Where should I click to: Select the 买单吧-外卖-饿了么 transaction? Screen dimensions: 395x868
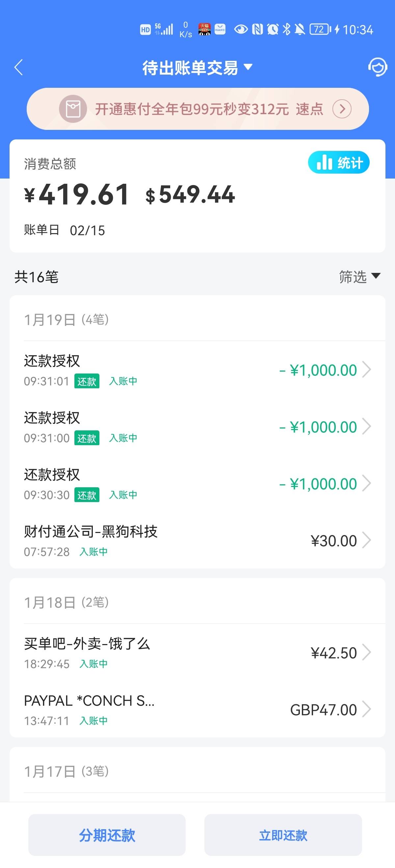click(x=197, y=653)
